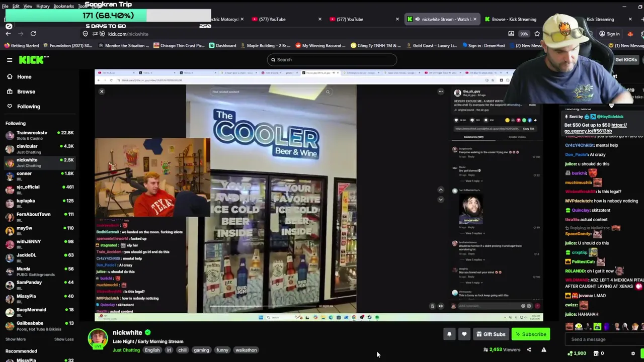
Task: Click the green Subscribe button
Action: [x=531, y=334]
